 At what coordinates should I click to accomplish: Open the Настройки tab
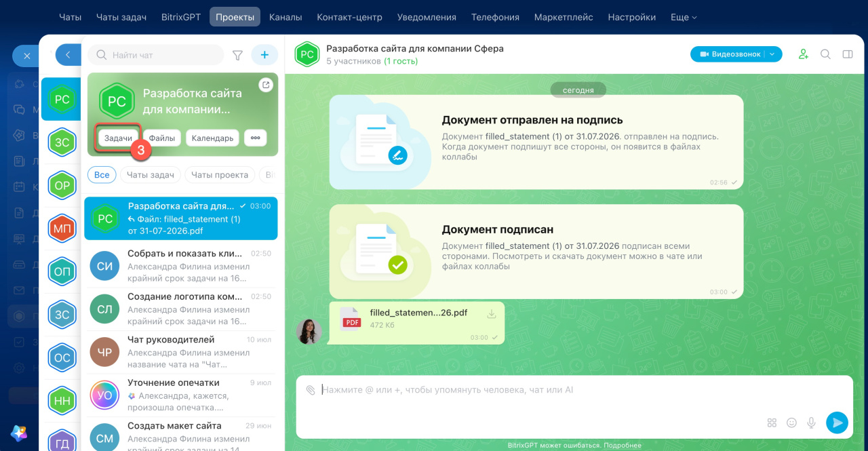click(631, 17)
